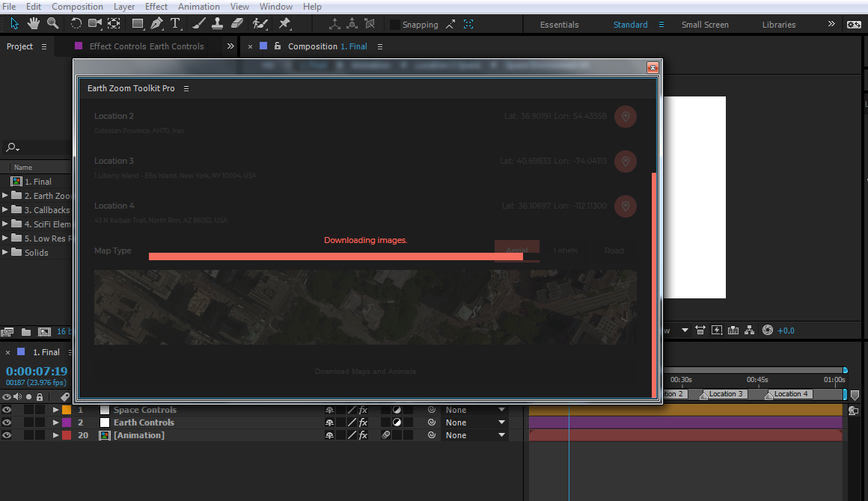Click the Composition Flowchart icon
Screen dimensions: 868x501
tap(750, 330)
